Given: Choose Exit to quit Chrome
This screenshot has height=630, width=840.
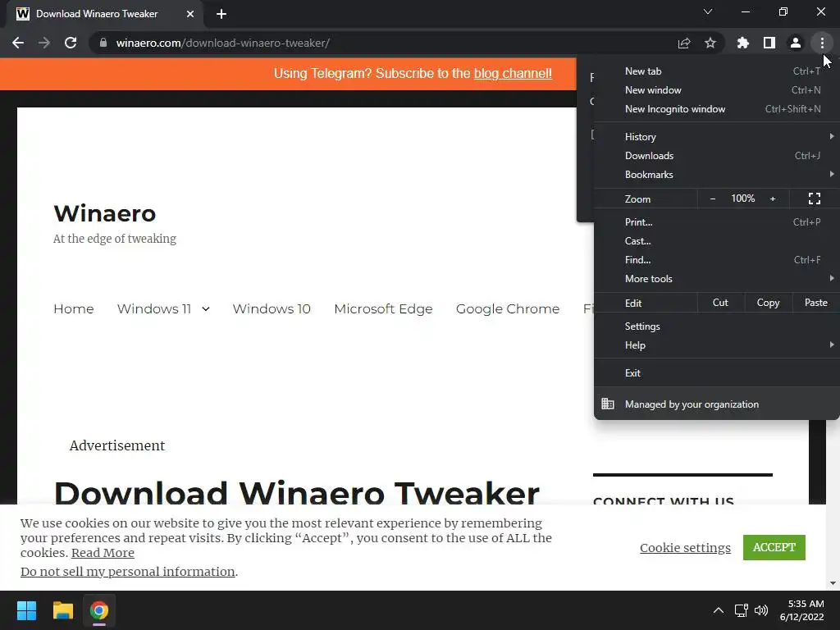Looking at the screenshot, I should (717, 373).
